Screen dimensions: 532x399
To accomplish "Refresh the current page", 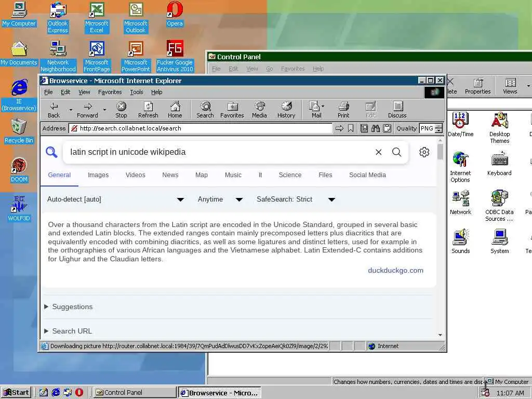I will point(148,110).
